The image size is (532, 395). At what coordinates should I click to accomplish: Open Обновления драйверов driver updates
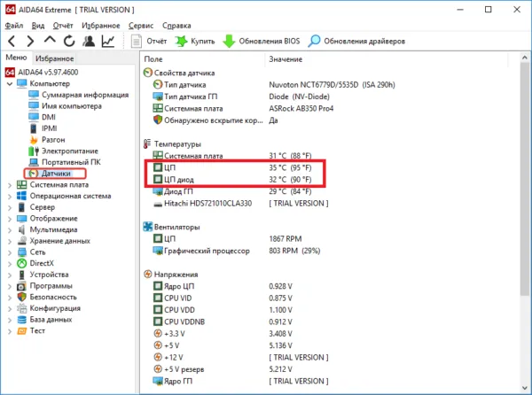[x=356, y=42]
